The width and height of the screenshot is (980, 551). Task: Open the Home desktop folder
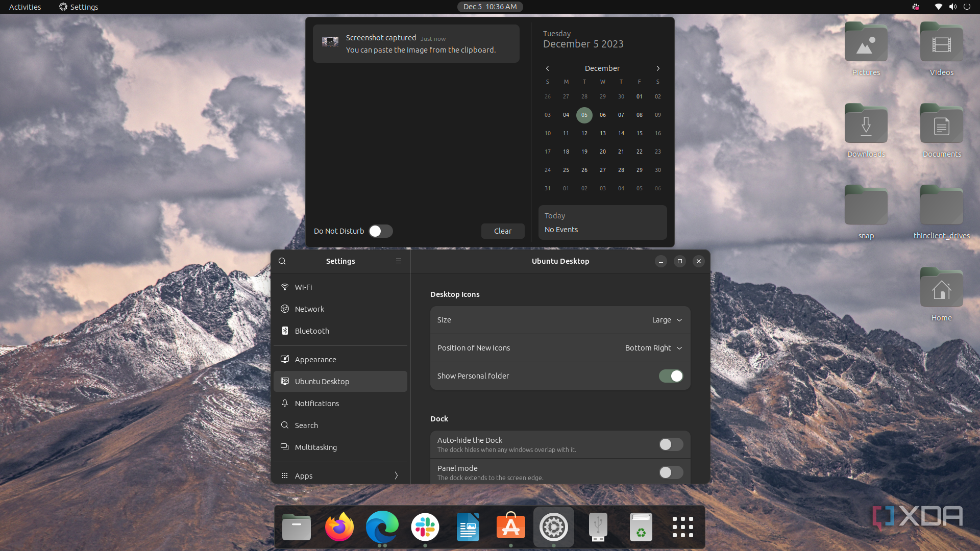[x=942, y=295]
